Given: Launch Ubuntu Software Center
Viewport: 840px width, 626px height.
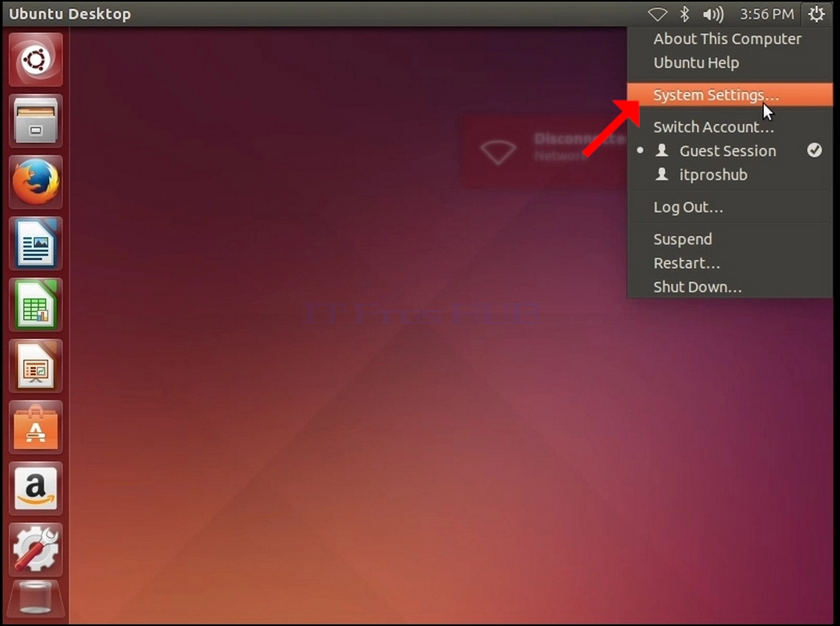Looking at the screenshot, I should (36, 427).
